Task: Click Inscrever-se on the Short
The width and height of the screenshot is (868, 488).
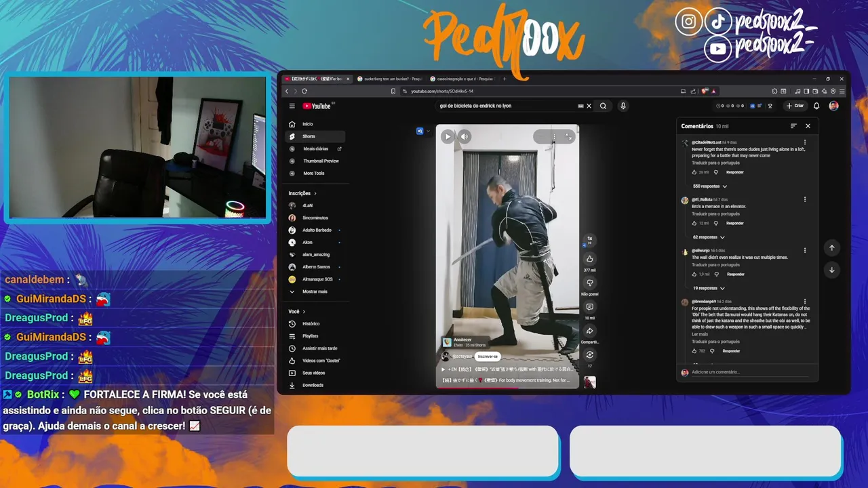Action: tap(487, 356)
